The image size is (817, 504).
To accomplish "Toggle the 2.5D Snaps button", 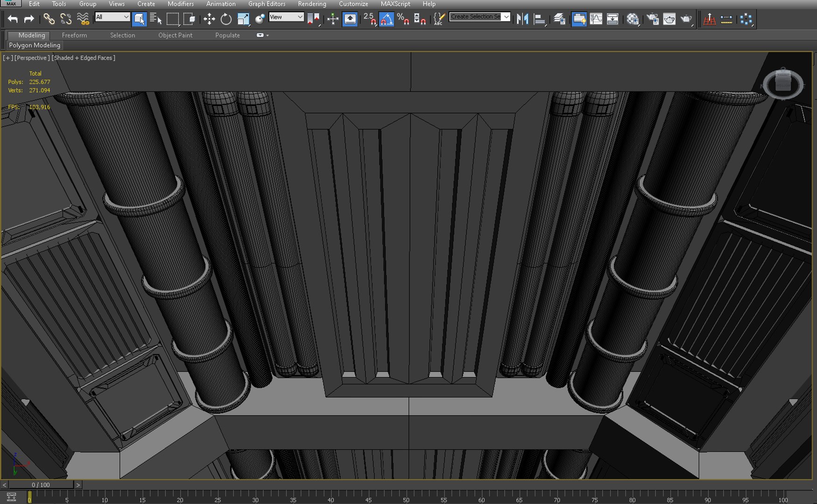I will [x=369, y=19].
